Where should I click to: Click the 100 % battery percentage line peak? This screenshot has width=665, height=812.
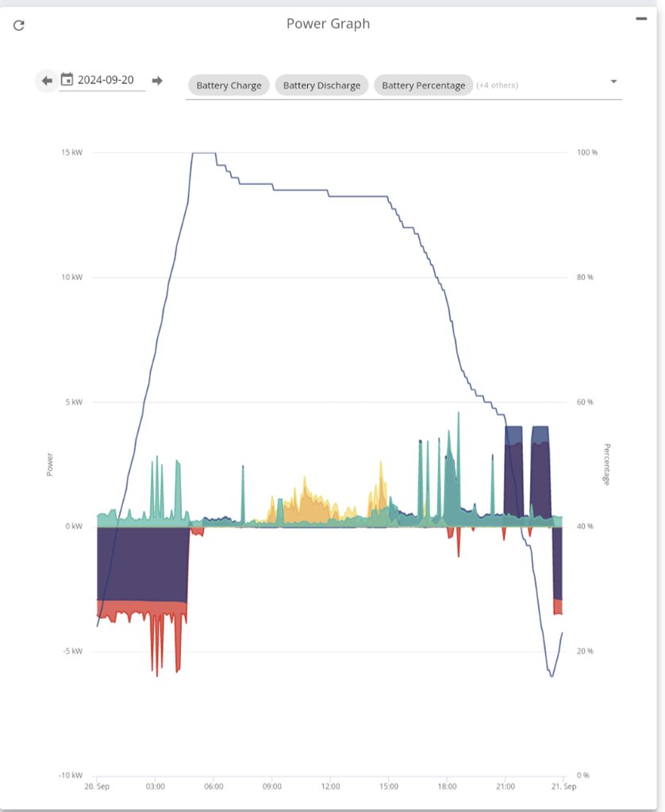click(x=203, y=153)
